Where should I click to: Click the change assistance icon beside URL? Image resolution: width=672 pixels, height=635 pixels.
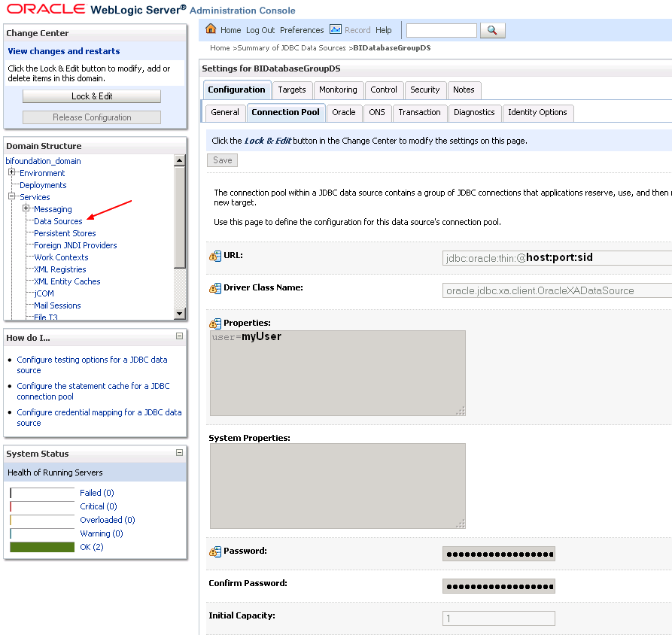(x=214, y=255)
